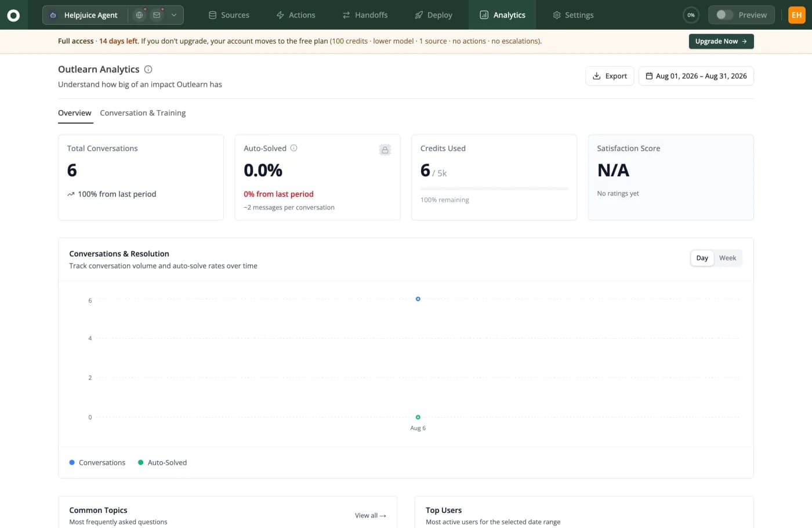The height and width of the screenshot is (528, 812).
Task: Select the Analytics nav item
Action: tap(502, 15)
